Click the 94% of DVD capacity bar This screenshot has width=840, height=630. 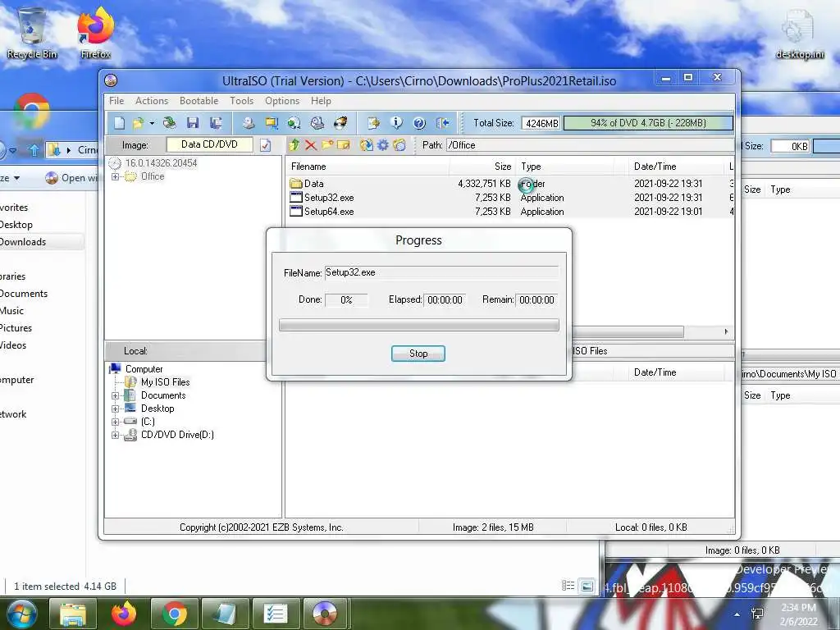[x=648, y=123]
